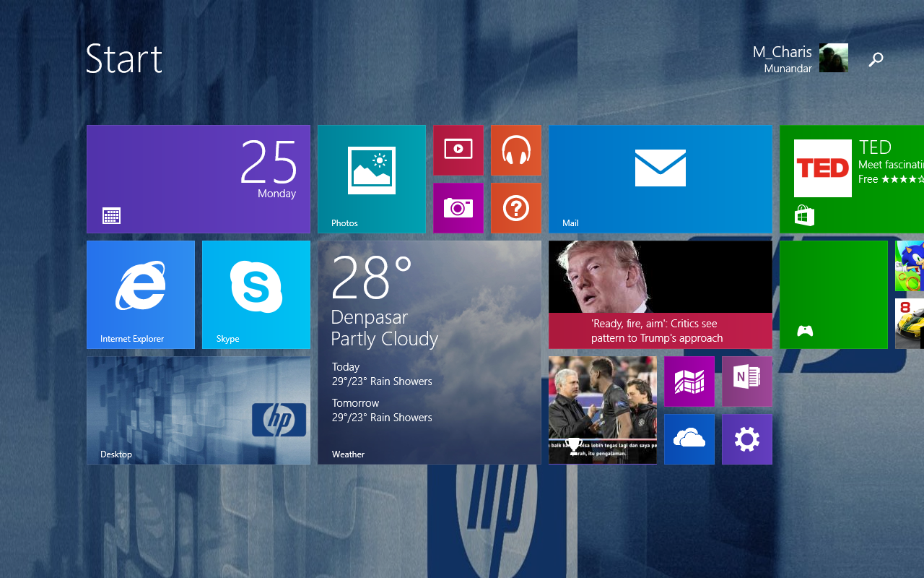Launch the Music headphones tile
924x578 pixels.
point(516,150)
